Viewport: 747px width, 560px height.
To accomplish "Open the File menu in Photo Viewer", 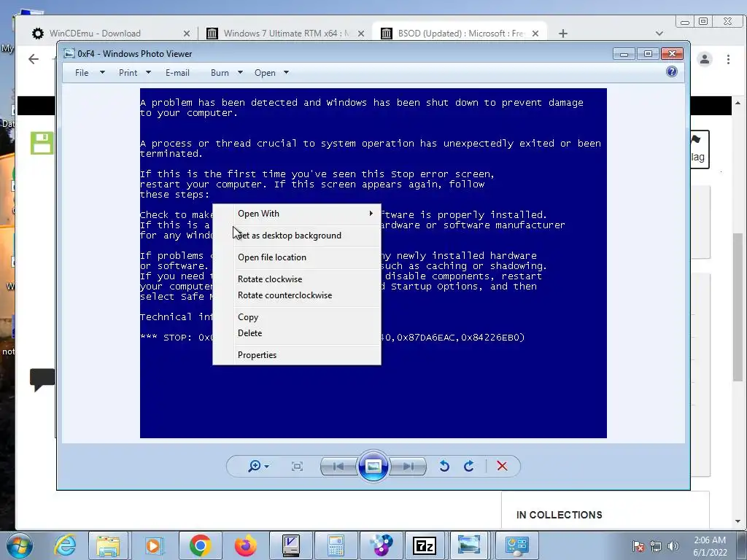I will 90,73.
